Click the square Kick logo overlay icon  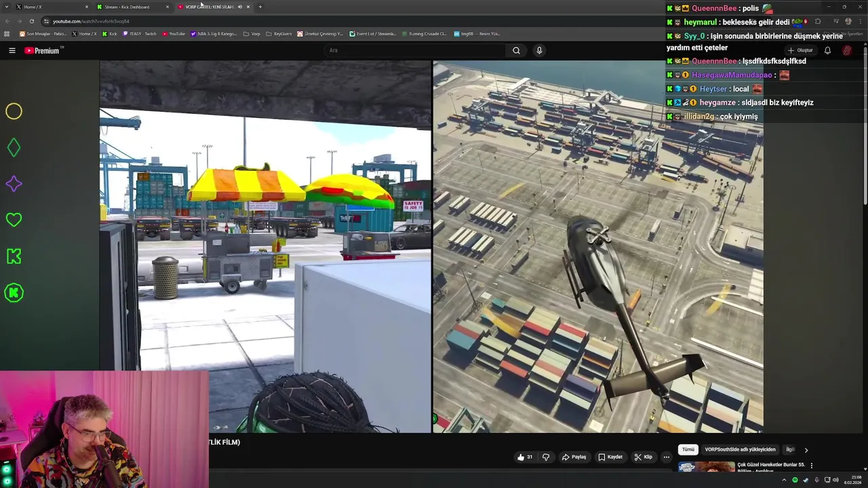14,256
